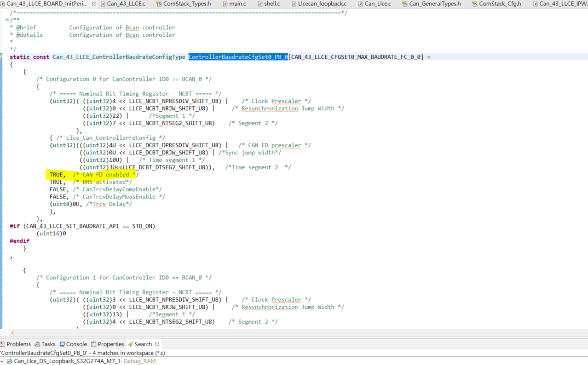Click the '4 matches in workspace' summary line
The image size is (588, 365).
(x=83, y=353)
